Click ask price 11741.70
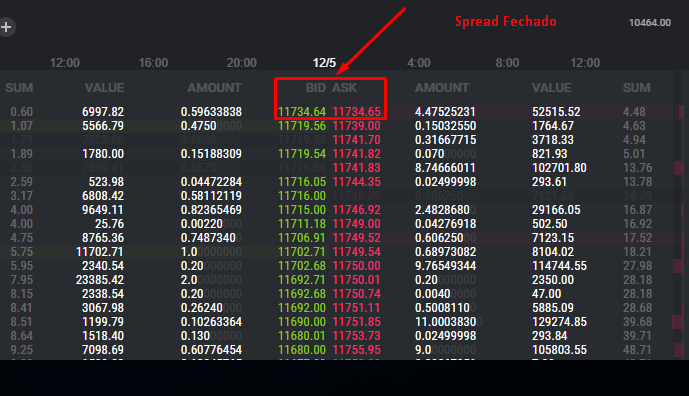The width and height of the screenshot is (689, 396). pyautogui.click(x=356, y=140)
